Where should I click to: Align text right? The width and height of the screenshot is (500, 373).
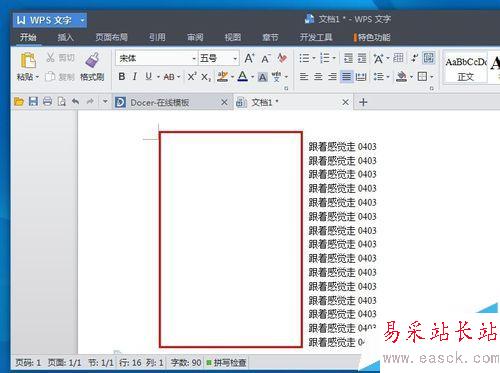[332, 77]
